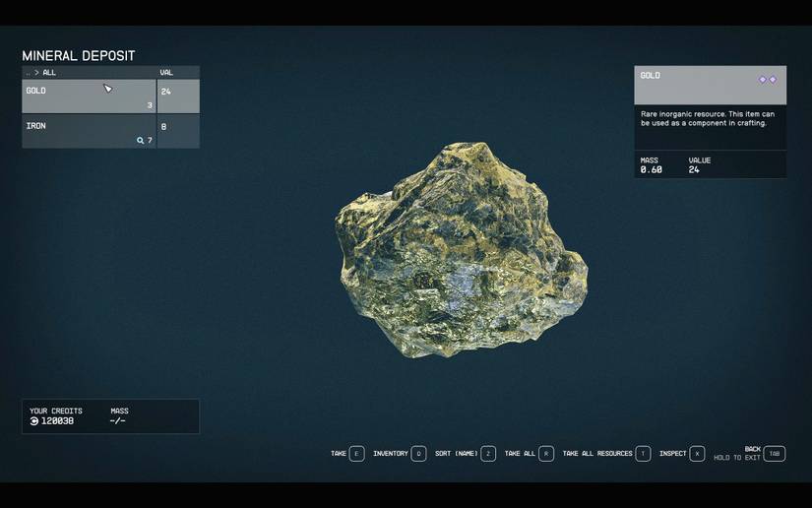Click the purple rarity diamonds on Gold
Screen dimensions: 812x508
pos(767,79)
